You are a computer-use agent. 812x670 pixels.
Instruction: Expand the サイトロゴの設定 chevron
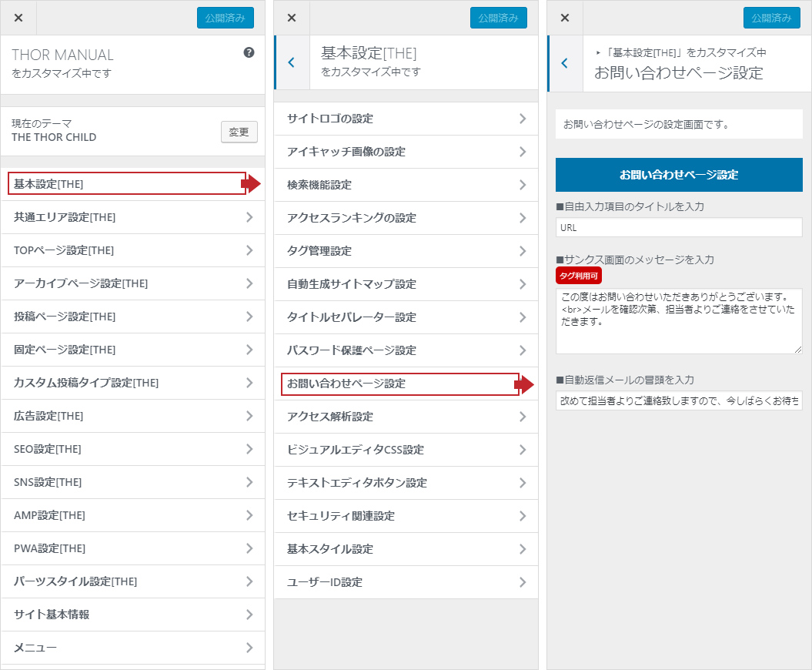(523, 119)
